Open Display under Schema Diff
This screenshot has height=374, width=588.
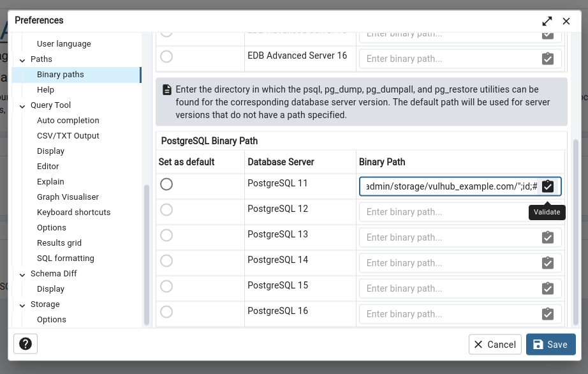(50, 289)
